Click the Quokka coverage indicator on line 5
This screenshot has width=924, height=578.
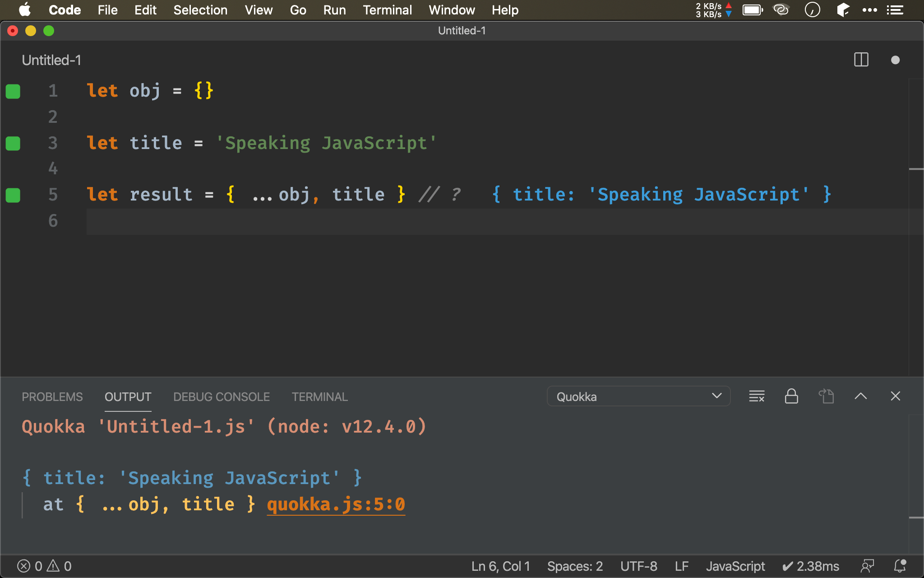click(13, 195)
